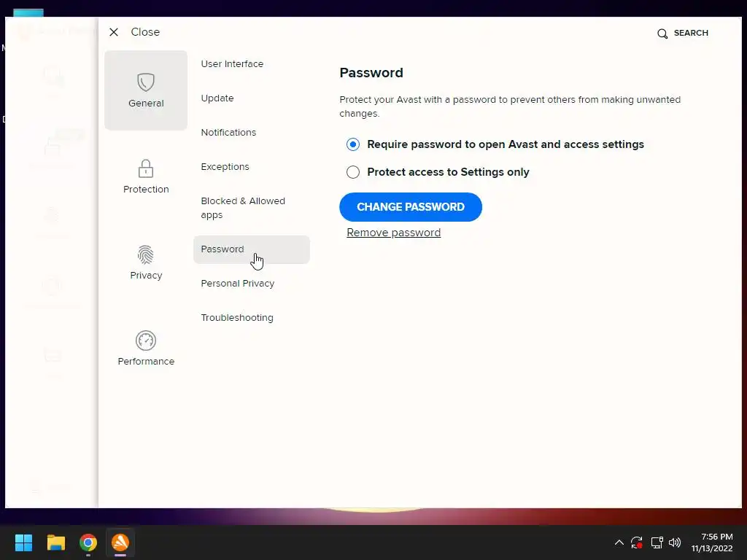Click the Avast taskbar icon
This screenshot has height=560, width=747.
(x=120, y=542)
